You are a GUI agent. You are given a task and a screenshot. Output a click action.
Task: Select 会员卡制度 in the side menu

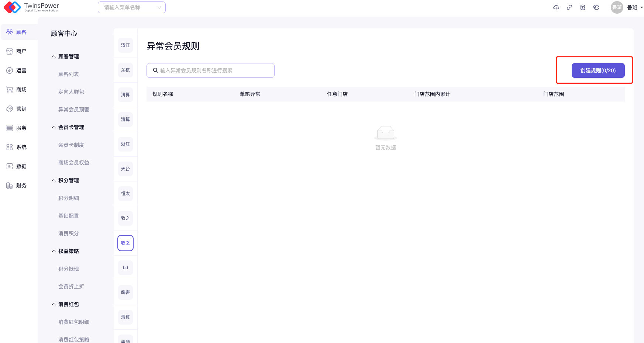pyautogui.click(x=71, y=145)
